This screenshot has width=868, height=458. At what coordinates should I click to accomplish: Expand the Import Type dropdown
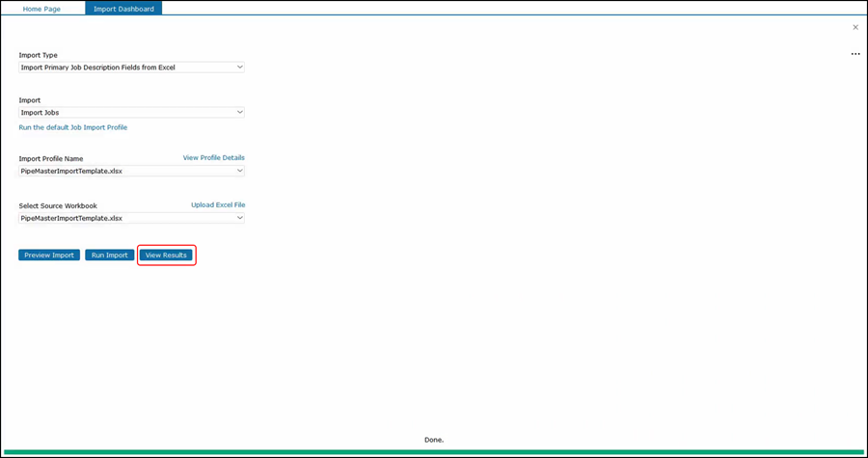click(x=131, y=67)
